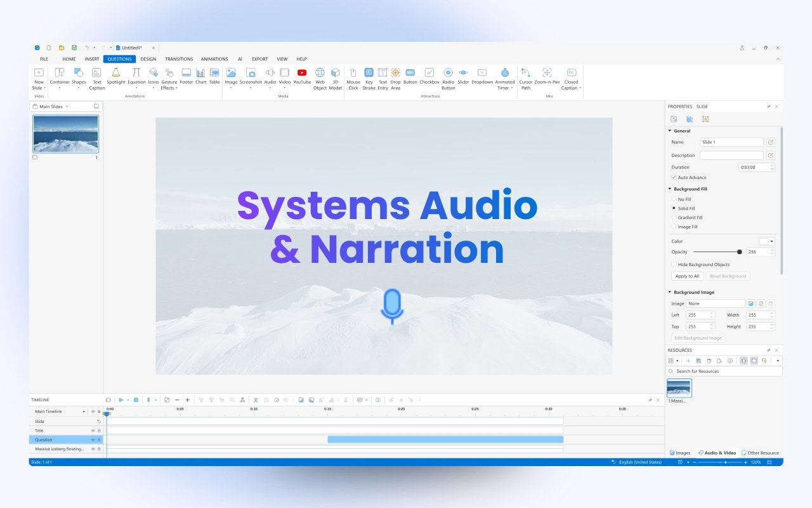
Task: Click the Apply to All button
Action: pyautogui.click(x=687, y=276)
